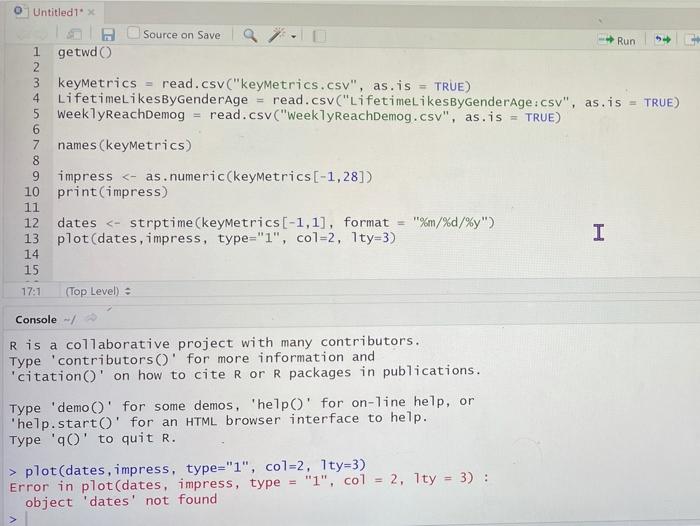View the current working directory arrow in Console
The width and height of the screenshot is (700, 526).
(91, 318)
